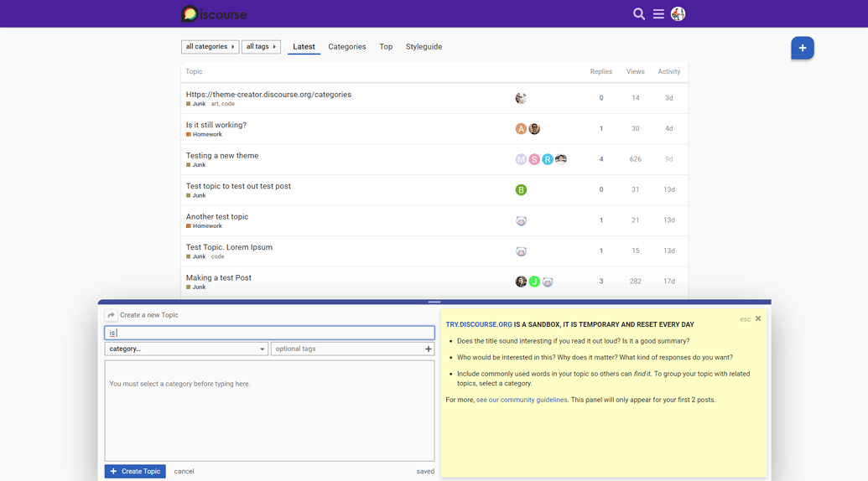Open the Styleguide tab
This screenshot has width=868, height=481.
pyautogui.click(x=424, y=47)
